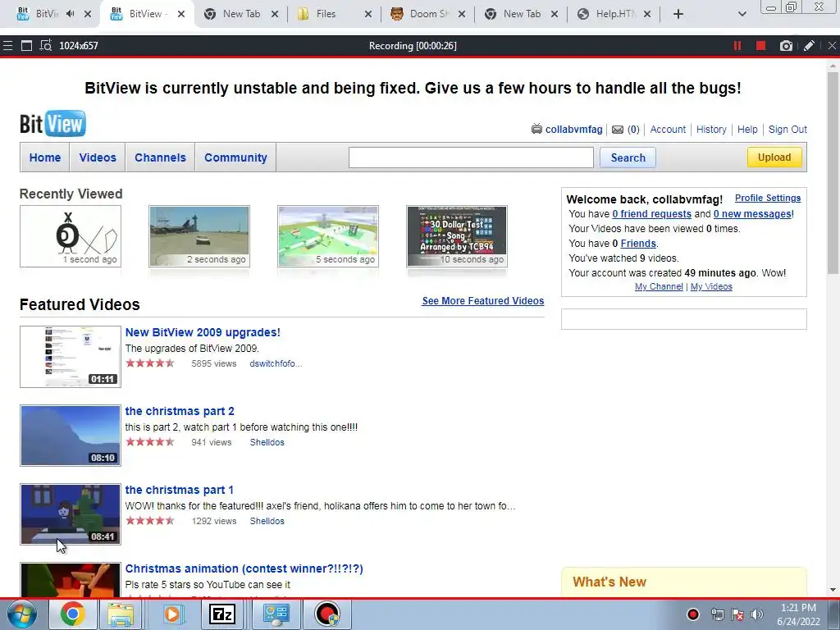Viewport: 840px width, 630px height.
Task: Pause the recording with the red pause icon
Action: click(737, 46)
